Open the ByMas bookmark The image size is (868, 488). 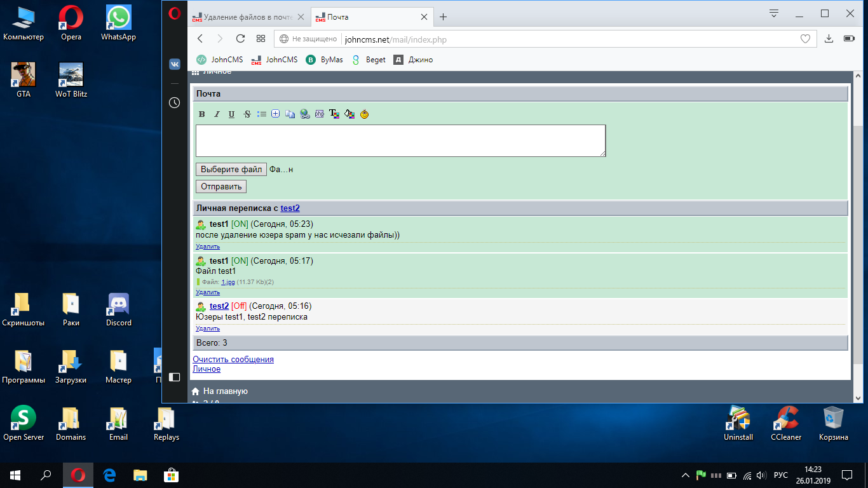pyautogui.click(x=324, y=60)
